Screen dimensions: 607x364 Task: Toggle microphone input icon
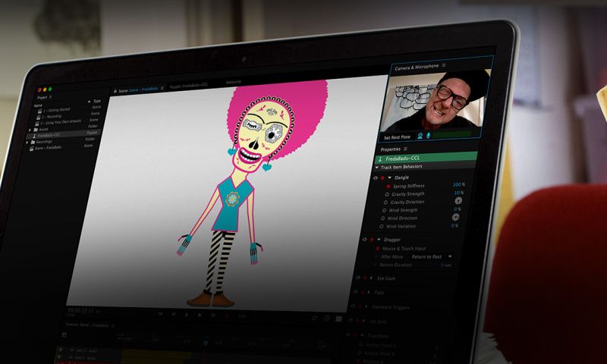click(x=428, y=135)
